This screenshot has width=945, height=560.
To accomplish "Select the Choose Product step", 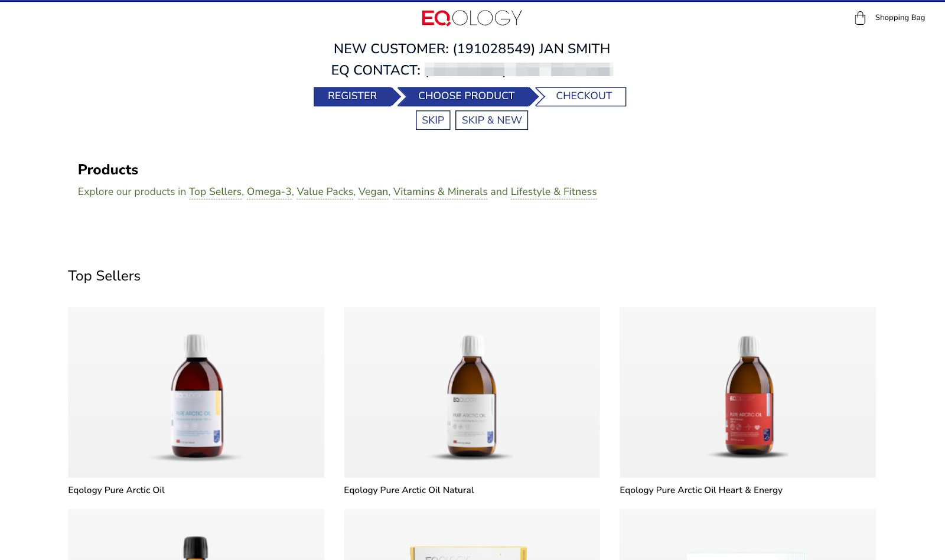I will point(467,96).
